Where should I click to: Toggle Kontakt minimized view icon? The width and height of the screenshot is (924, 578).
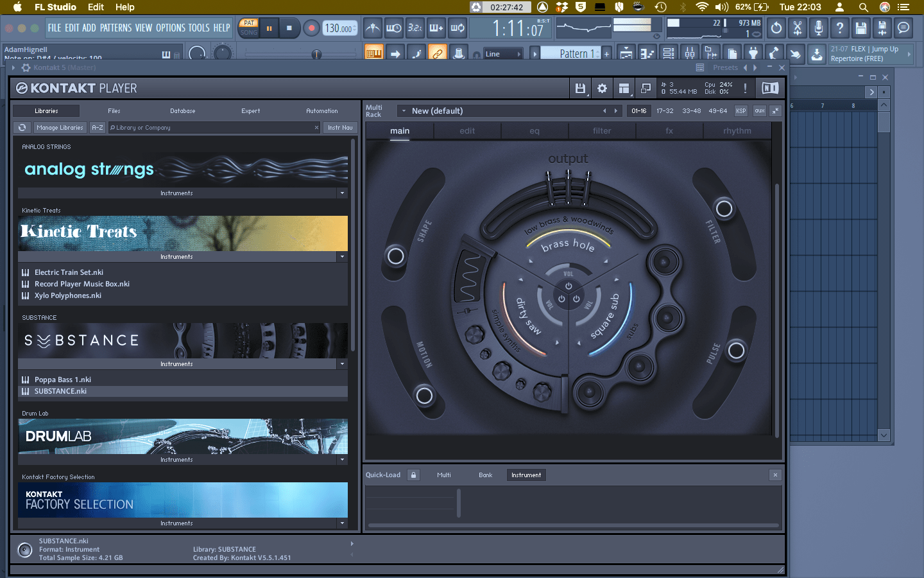coord(646,89)
